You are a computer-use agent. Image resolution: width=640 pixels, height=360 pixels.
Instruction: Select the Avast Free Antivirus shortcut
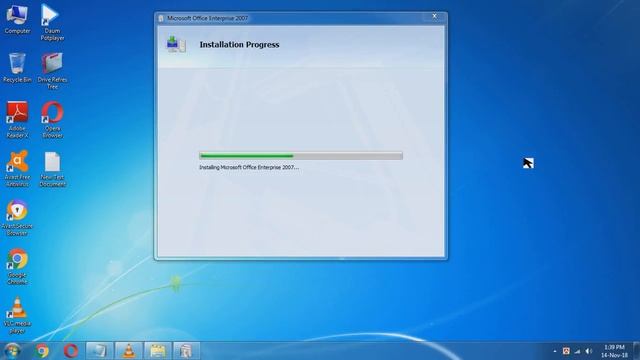(17, 169)
